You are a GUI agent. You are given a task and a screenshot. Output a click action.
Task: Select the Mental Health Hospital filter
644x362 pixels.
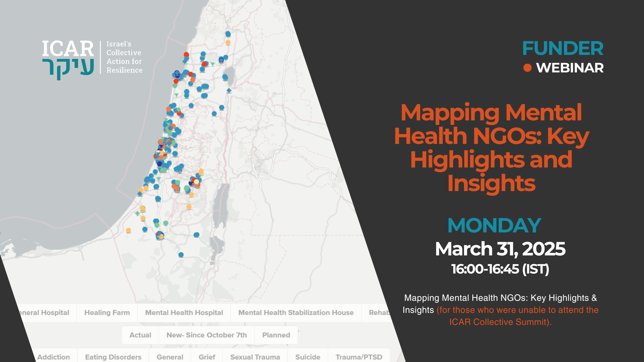click(x=184, y=313)
